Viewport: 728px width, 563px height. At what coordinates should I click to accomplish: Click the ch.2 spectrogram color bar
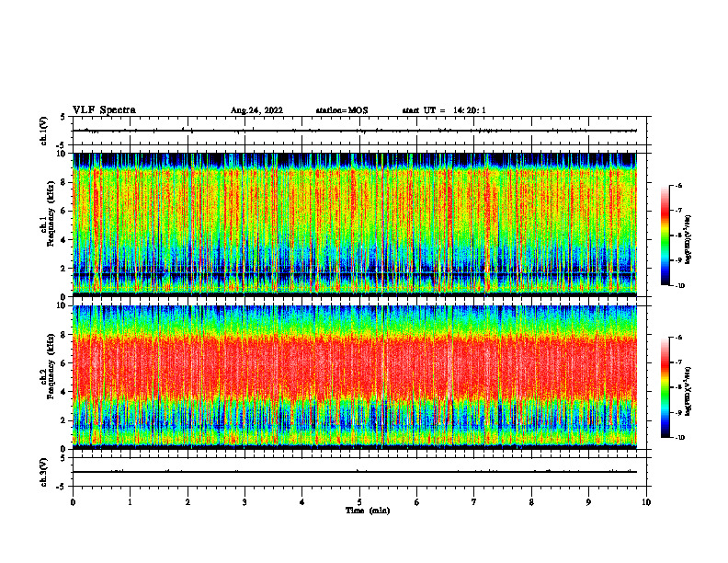coord(665,387)
